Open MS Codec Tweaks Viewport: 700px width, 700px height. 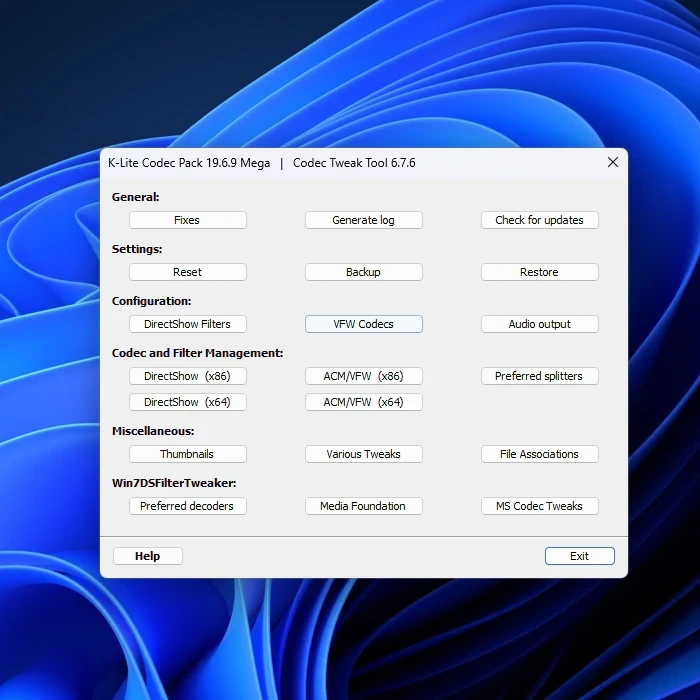point(539,506)
